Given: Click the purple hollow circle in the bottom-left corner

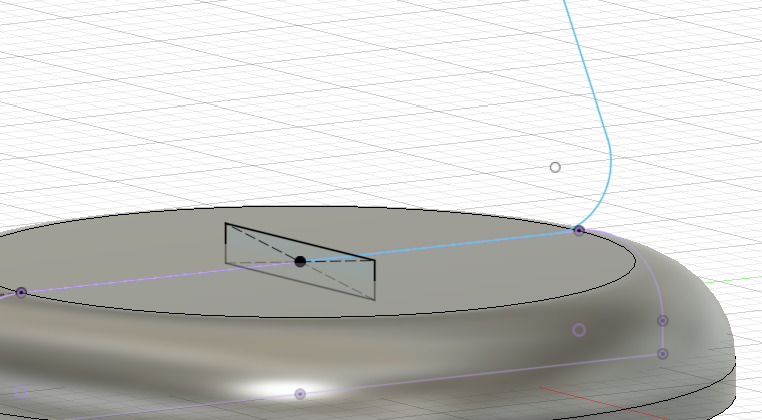Looking at the screenshot, I should [x=21, y=392].
